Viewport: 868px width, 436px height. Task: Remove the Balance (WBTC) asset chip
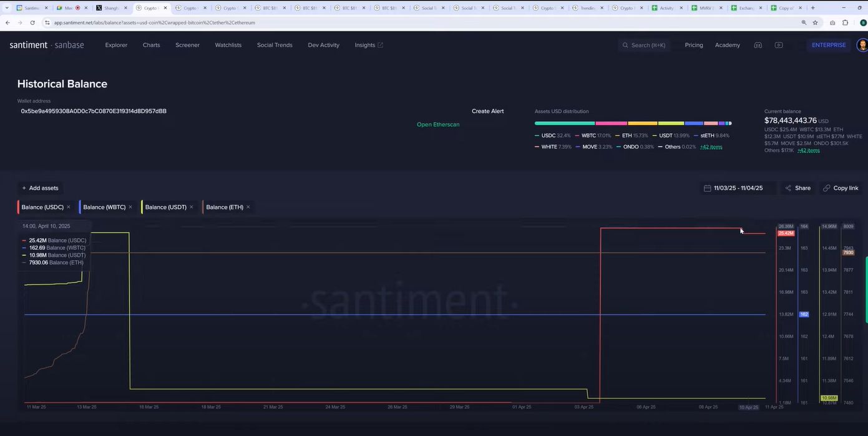(130, 207)
